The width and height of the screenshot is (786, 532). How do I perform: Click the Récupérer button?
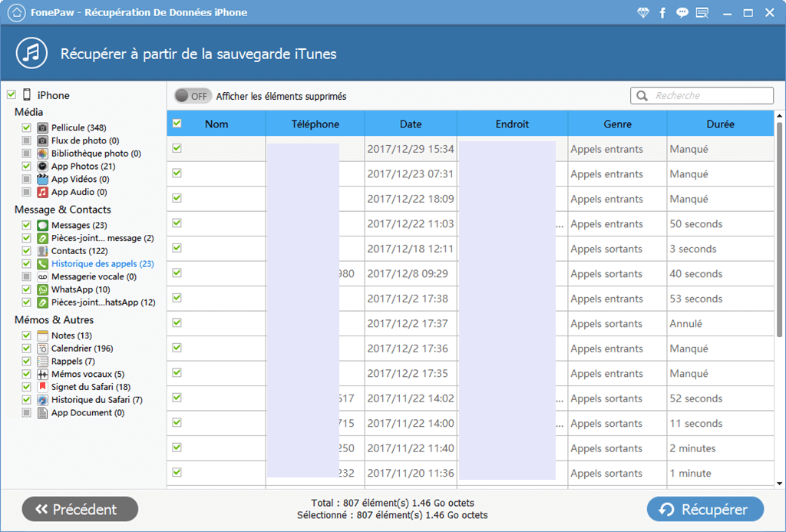[705, 509]
